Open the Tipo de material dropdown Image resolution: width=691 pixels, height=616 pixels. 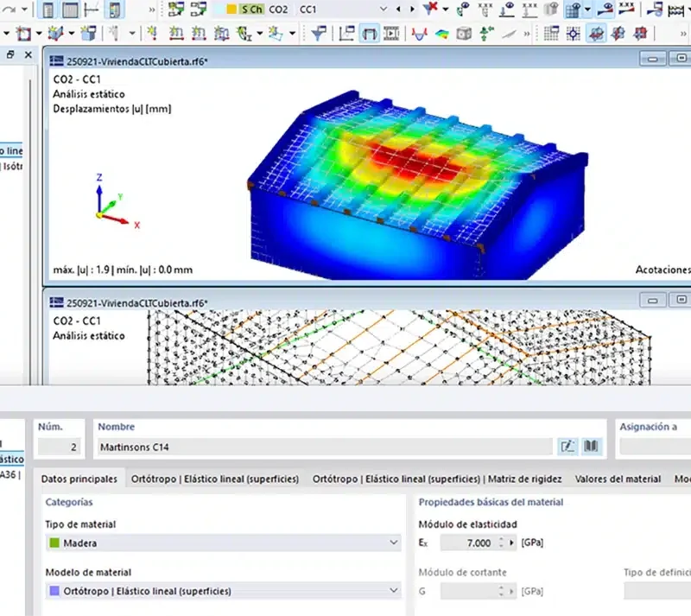(224, 543)
